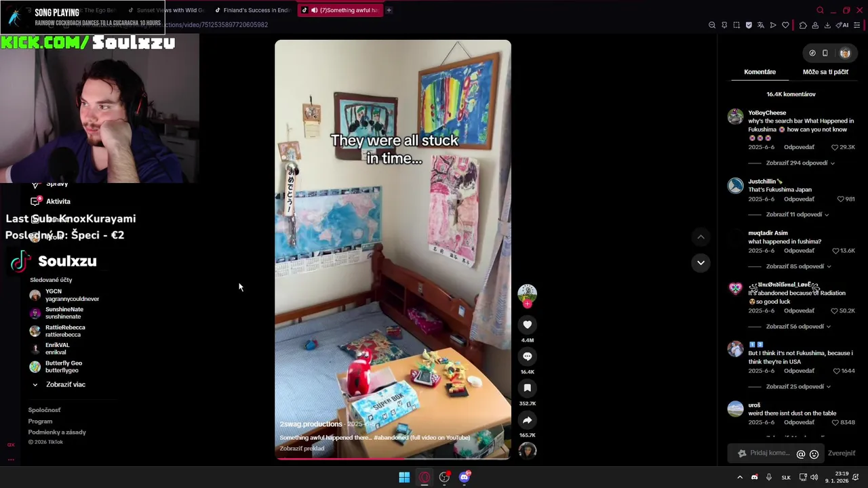The image size is (868, 488).
Task: Expand 294 replies under YoBoyCheese comment
Action: [800, 163]
